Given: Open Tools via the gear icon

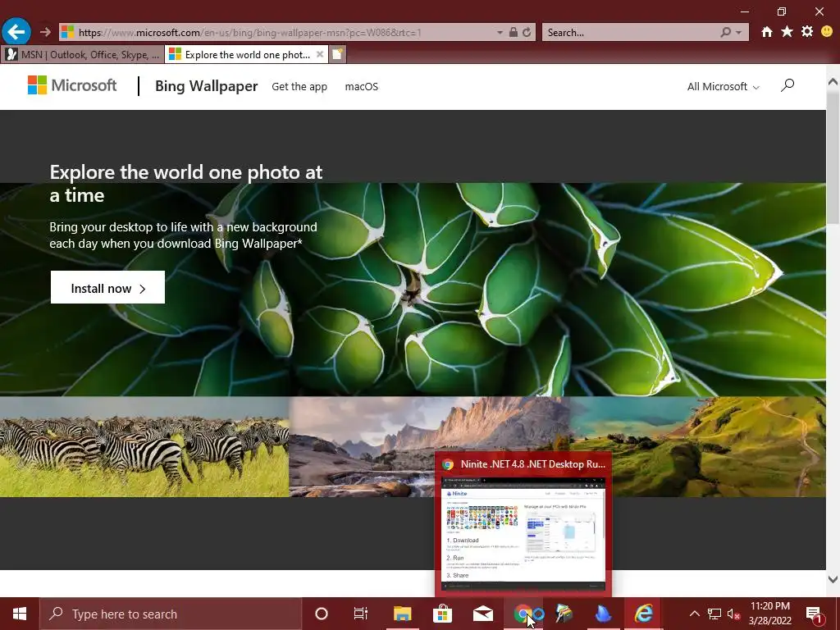Looking at the screenshot, I should click(807, 32).
